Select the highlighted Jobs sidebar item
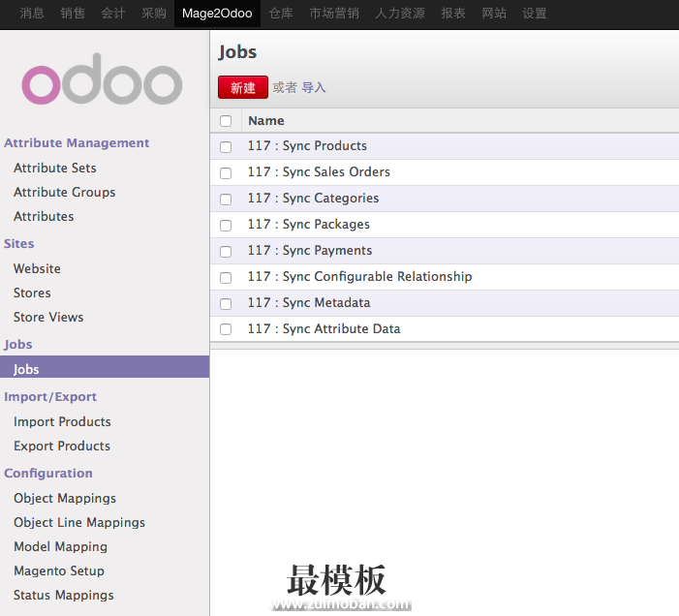 (105, 367)
